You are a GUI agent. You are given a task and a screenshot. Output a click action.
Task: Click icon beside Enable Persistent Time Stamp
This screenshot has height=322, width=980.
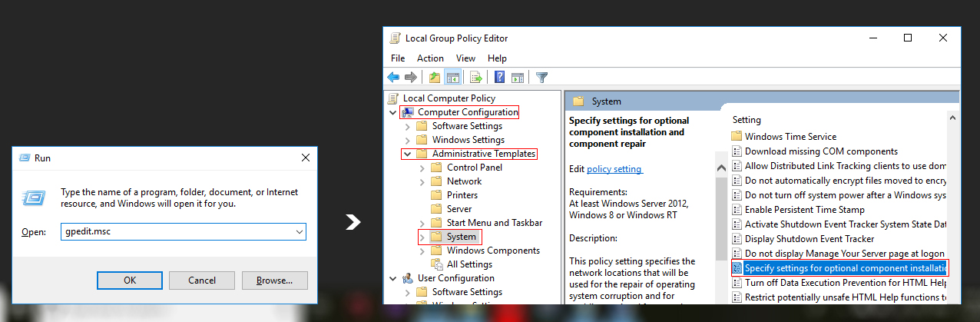(x=737, y=210)
